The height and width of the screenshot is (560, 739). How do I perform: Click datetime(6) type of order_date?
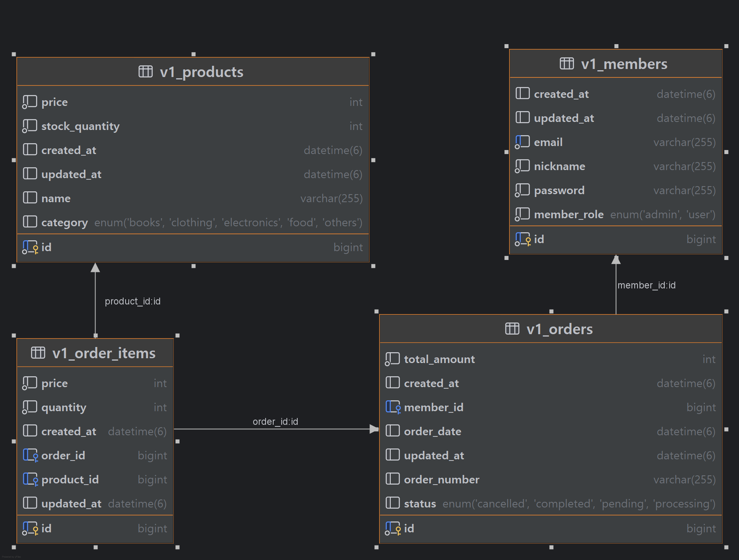[x=686, y=432]
